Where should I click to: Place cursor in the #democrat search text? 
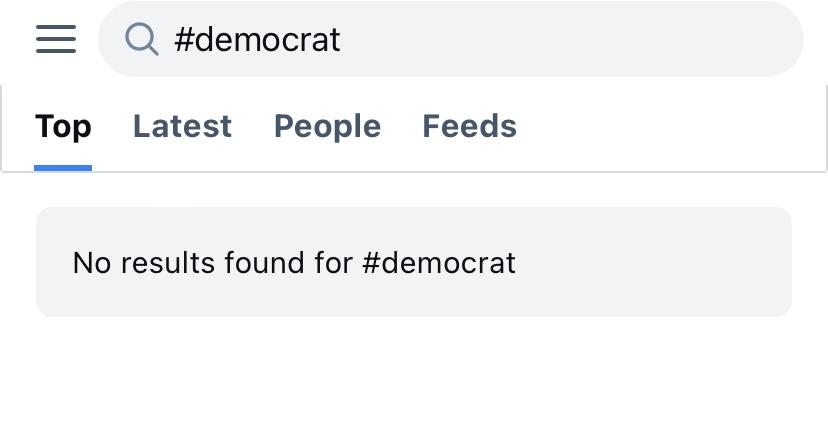click(x=257, y=40)
